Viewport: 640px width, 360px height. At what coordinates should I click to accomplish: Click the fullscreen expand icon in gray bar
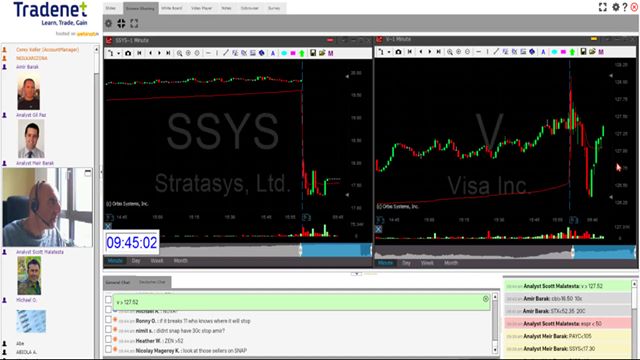pos(134,24)
